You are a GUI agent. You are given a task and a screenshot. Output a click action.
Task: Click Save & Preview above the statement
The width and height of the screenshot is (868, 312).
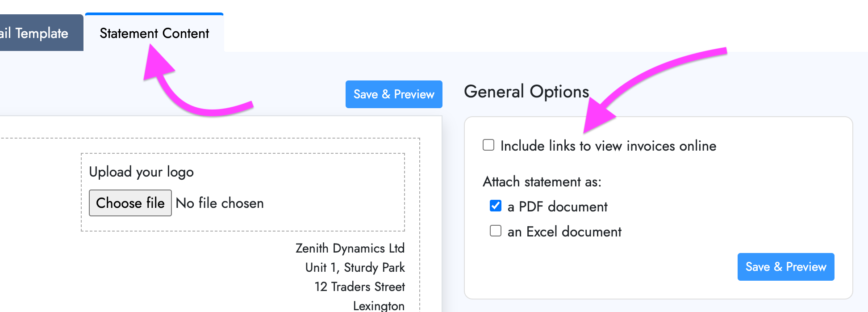point(394,94)
